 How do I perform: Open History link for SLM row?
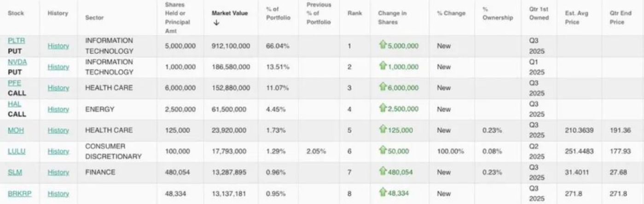(58, 172)
